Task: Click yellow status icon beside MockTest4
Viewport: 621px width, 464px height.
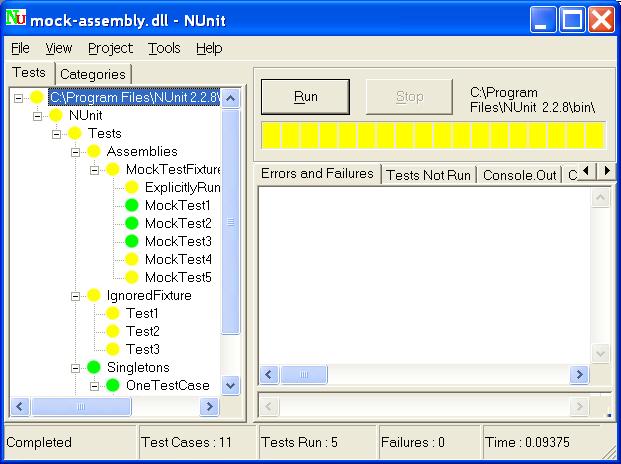Action: 132,259
